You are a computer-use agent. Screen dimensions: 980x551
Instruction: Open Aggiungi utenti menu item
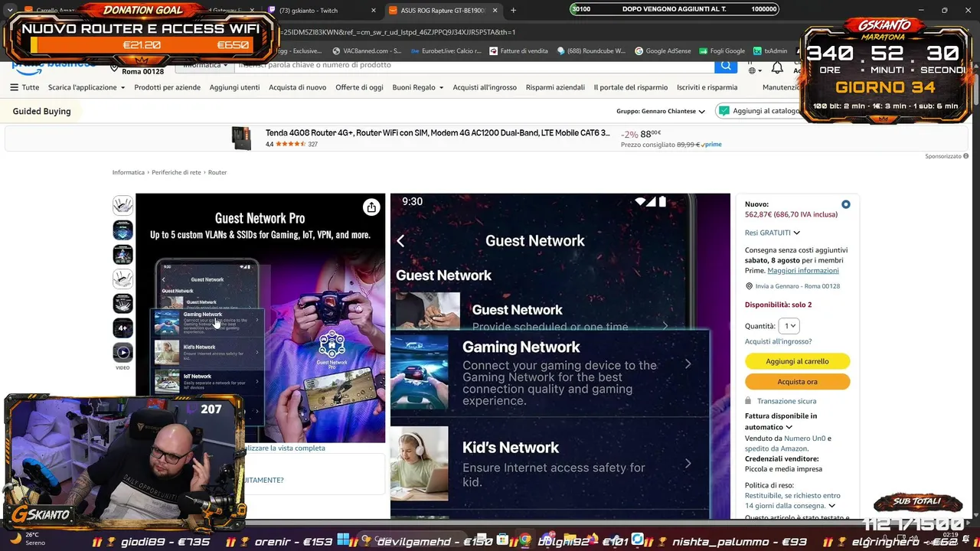234,87
